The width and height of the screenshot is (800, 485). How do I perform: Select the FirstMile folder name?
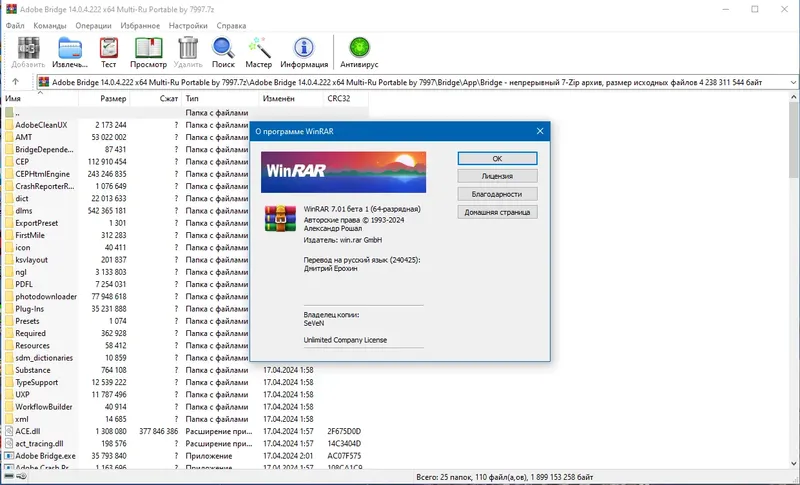[x=30, y=235]
